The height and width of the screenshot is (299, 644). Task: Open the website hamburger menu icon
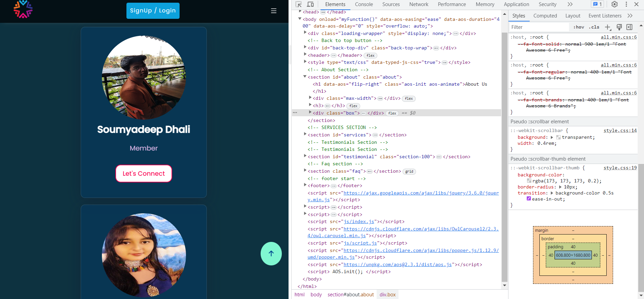click(x=274, y=11)
